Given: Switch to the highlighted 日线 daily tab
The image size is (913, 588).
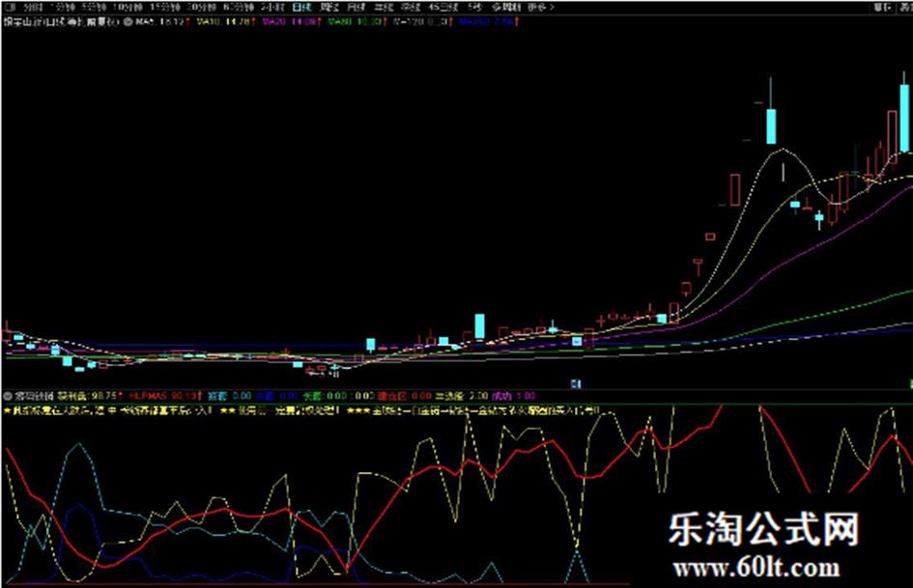Looking at the screenshot, I should [301, 7].
